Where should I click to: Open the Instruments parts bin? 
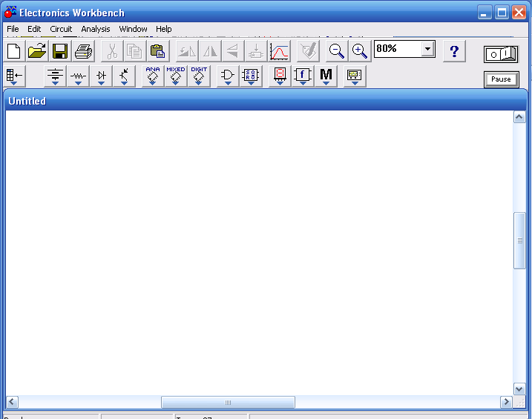355,76
